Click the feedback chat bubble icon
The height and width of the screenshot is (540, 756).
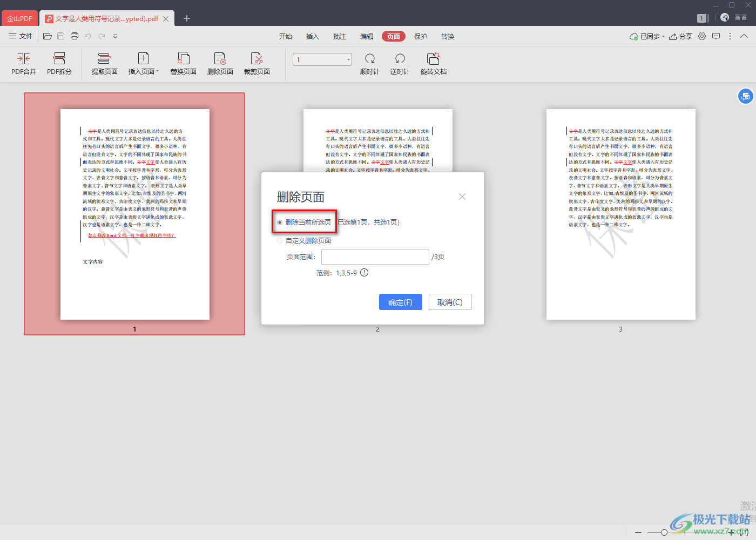pos(716,36)
